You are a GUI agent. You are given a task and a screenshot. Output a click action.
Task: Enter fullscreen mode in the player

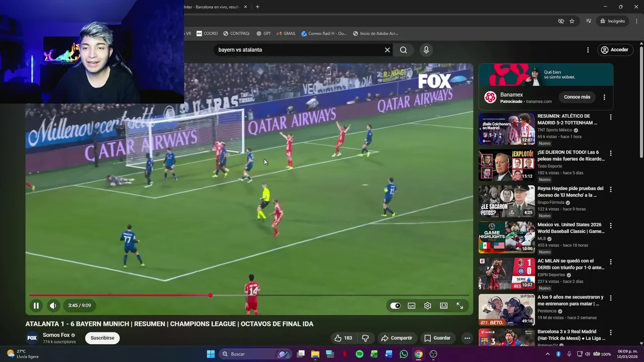(460, 306)
